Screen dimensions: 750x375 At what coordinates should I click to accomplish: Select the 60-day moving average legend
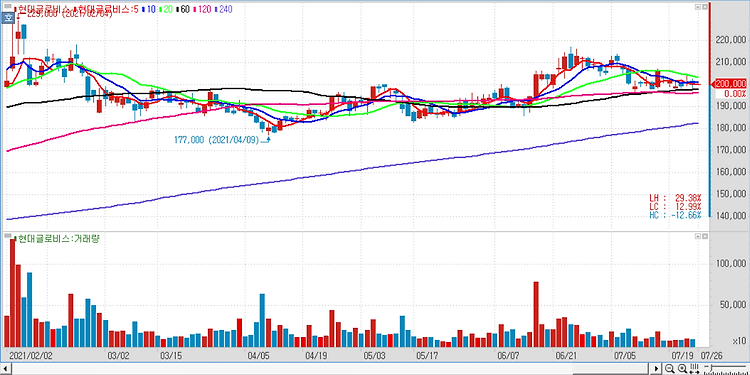pos(183,10)
